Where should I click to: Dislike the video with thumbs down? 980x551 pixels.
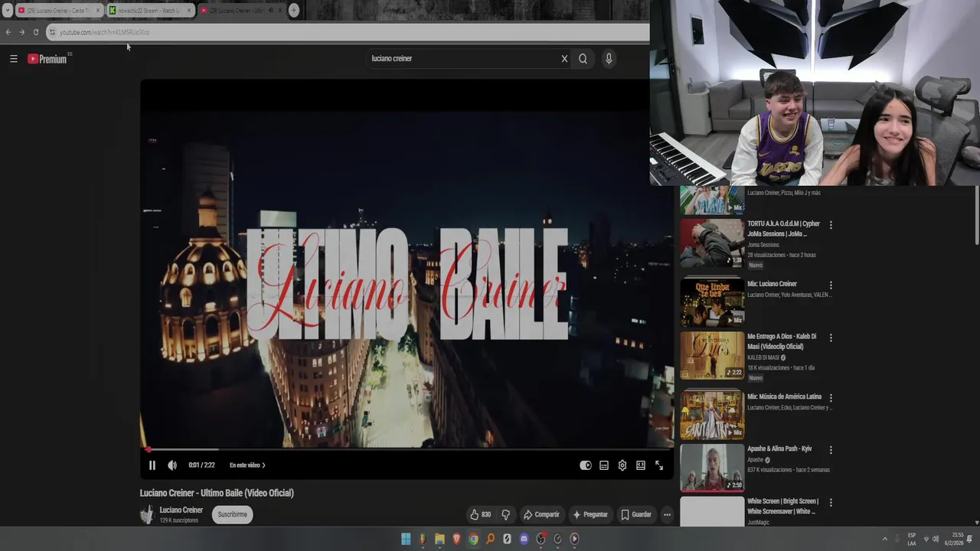tap(505, 514)
